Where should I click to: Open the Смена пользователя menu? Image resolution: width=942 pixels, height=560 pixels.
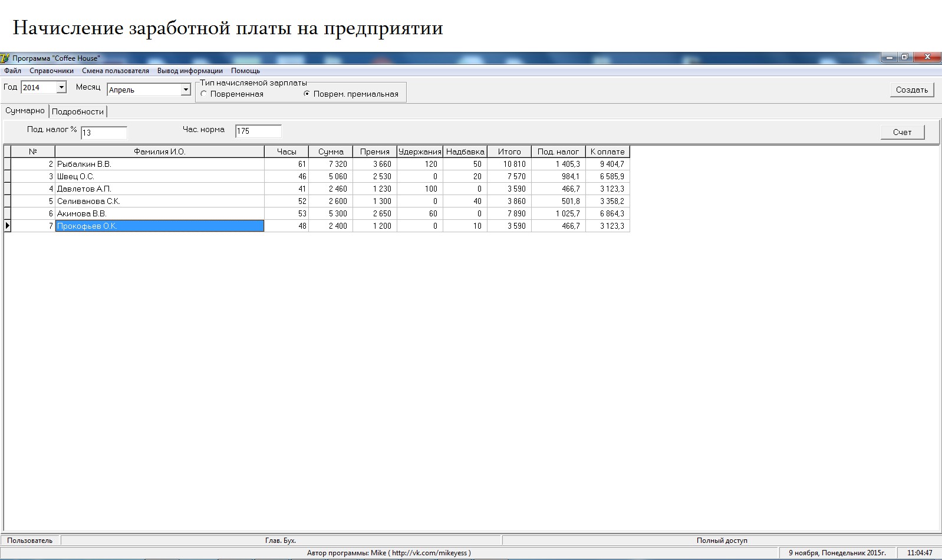pos(116,71)
